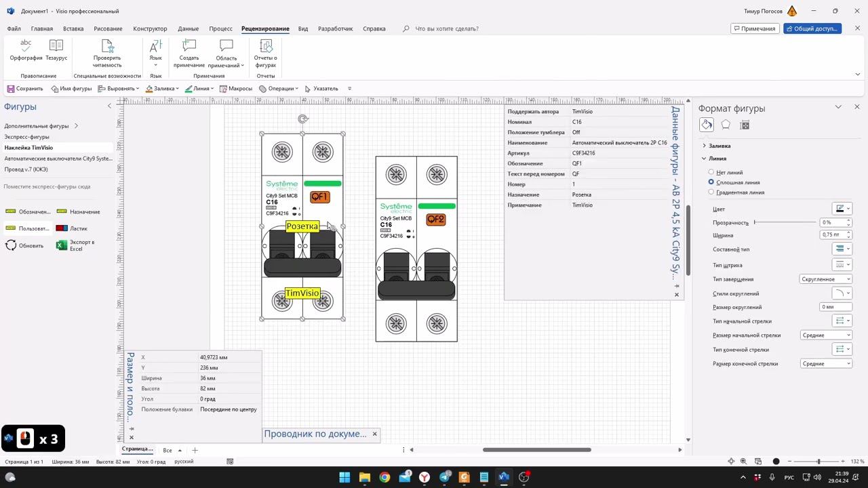Click Сохранить in the quick toolbar
This screenshot has height=488, width=868.
(25, 89)
